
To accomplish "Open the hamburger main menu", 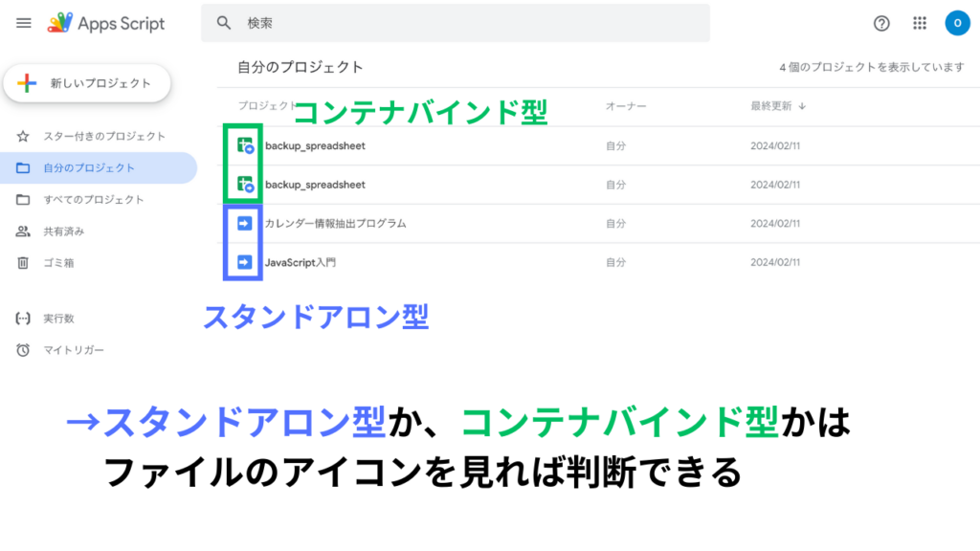I will [24, 24].
